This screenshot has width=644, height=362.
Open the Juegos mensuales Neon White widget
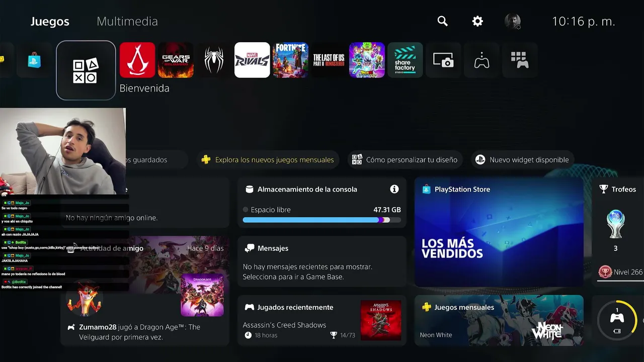[499, 320]
